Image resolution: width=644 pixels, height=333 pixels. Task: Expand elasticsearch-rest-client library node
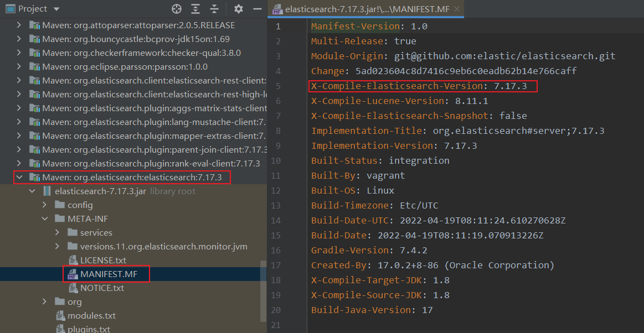pyautogui.click(x=18, y=81)
